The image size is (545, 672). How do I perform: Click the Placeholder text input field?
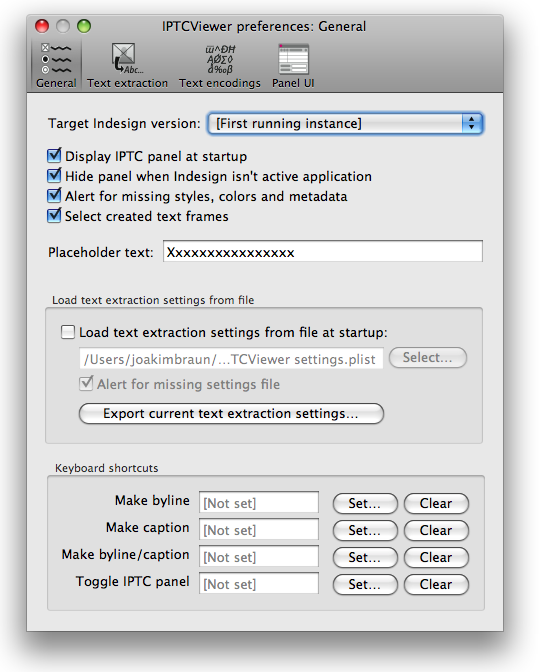click(x=323, y=252)
